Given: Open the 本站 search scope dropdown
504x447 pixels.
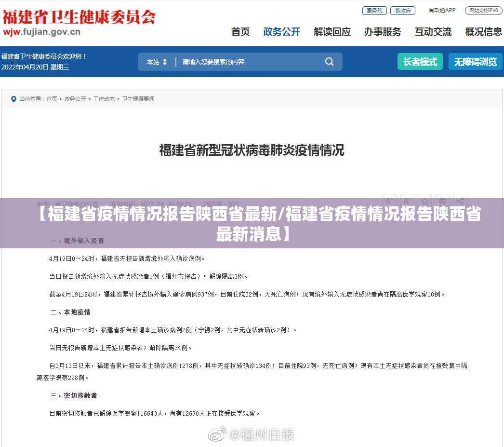Looking at the screenshot, I should click(157, 62).
